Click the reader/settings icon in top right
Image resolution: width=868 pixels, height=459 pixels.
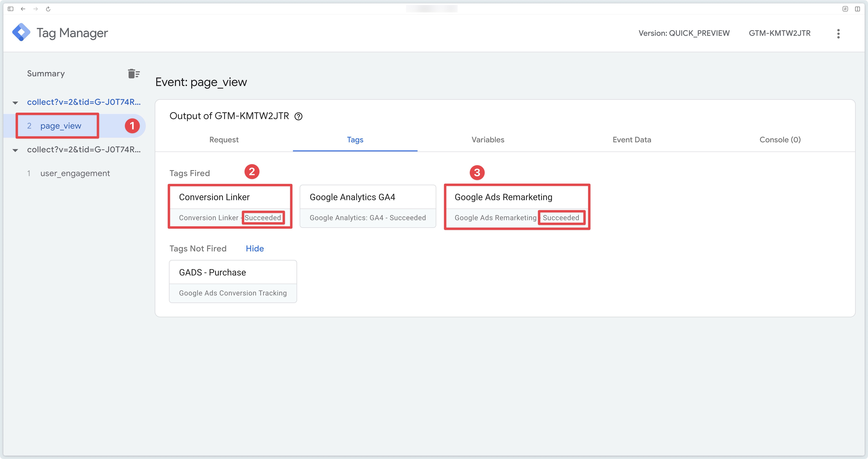point(845,9)
